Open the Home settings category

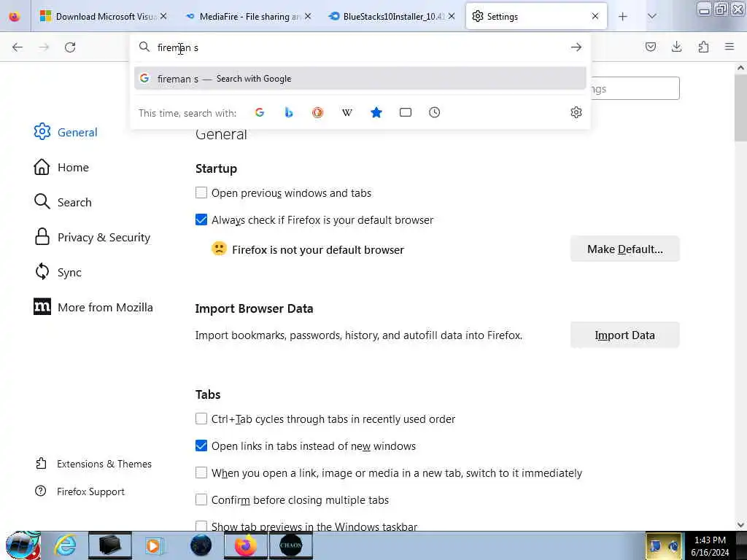click(x=61, y=167)
